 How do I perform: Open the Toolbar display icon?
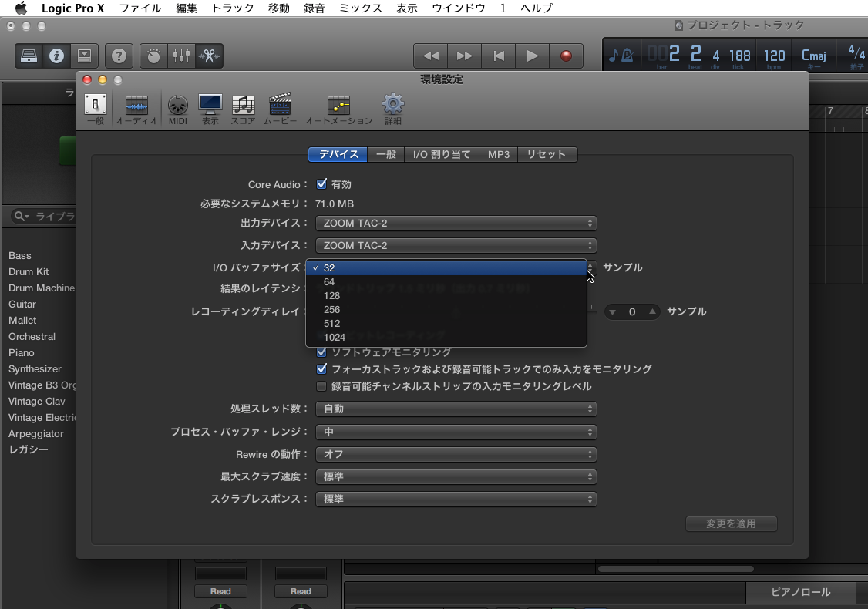pos(84,56)
